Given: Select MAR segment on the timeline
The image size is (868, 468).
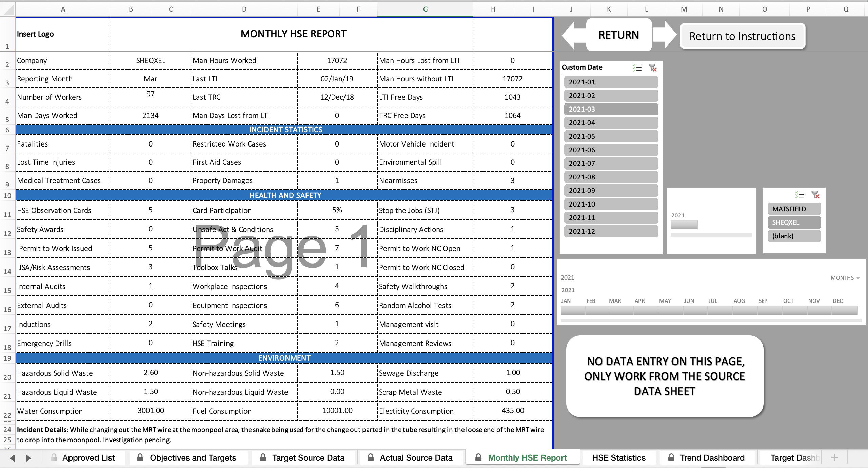Looking at the screenshot, I should tap(620, 310).
